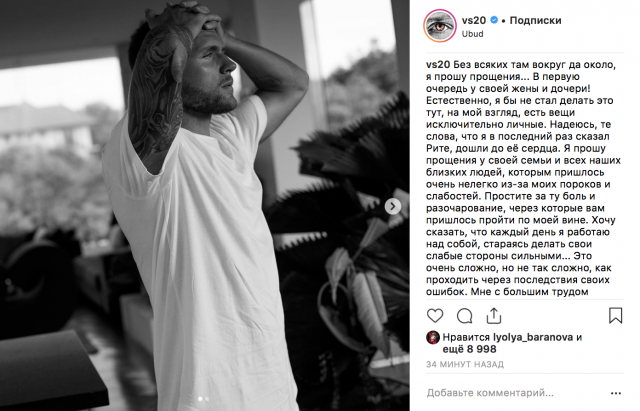Viewport: 640px width, 411px height.
Task: Share the post using the share icon
Action: [494, 316]
